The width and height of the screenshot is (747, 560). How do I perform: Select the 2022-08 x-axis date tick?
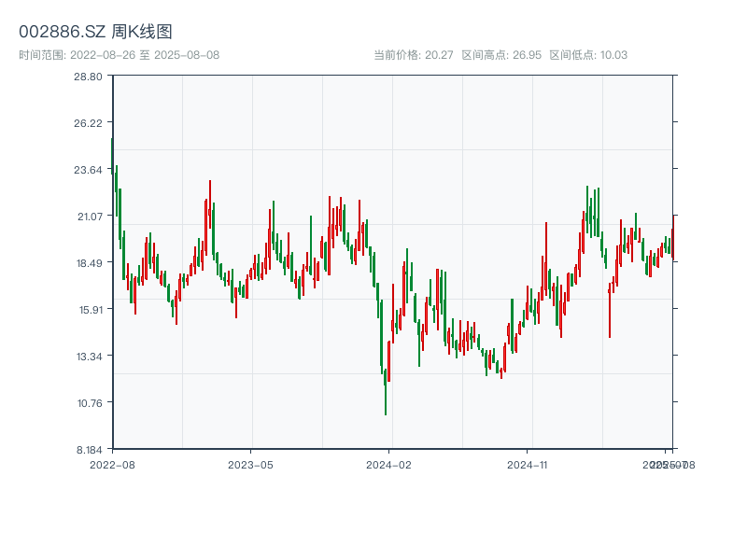click(x=112, y=464)
